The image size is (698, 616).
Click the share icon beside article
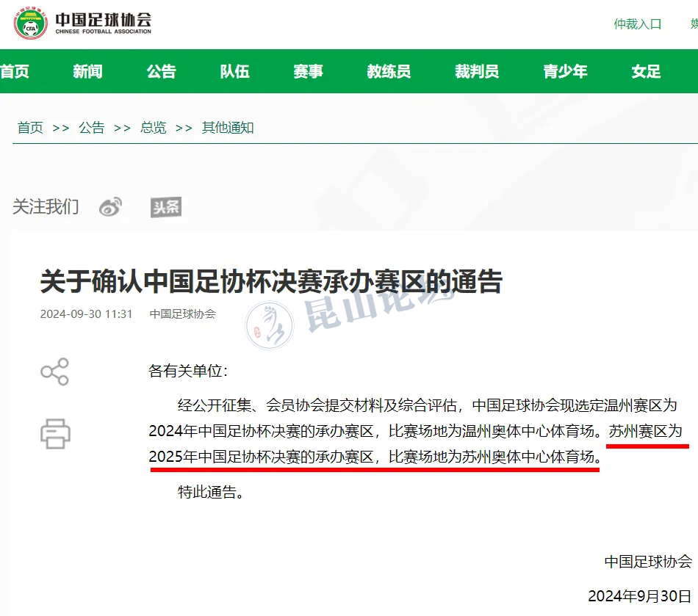click(55, 372)
